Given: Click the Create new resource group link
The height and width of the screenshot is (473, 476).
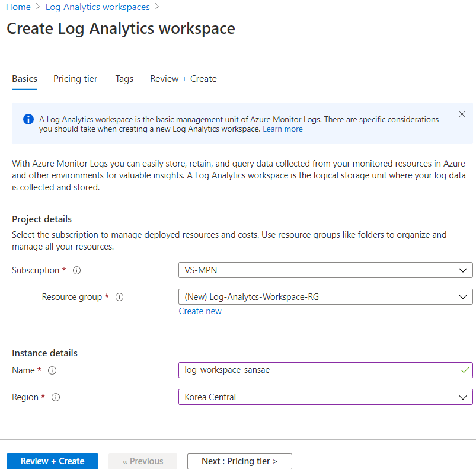Looking at the screenshot, I should [200, 311].
